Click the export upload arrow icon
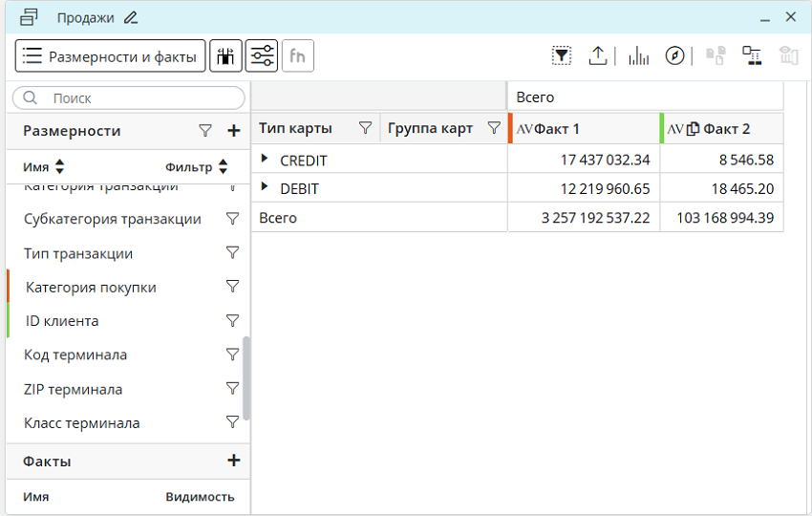 coord(598,56)
